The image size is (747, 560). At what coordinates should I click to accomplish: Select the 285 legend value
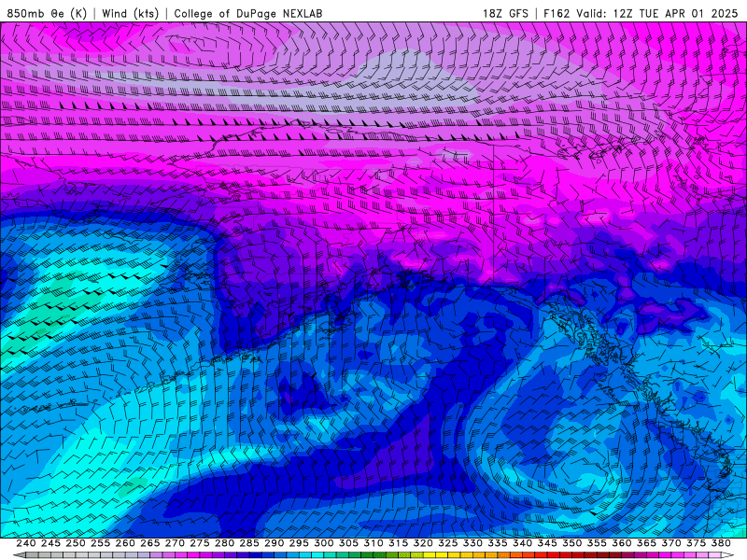click(x=249, y=543)
